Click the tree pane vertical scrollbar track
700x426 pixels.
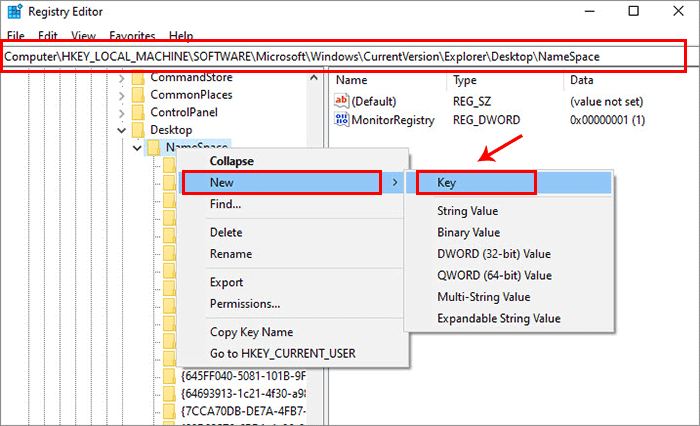click(314, 255)
